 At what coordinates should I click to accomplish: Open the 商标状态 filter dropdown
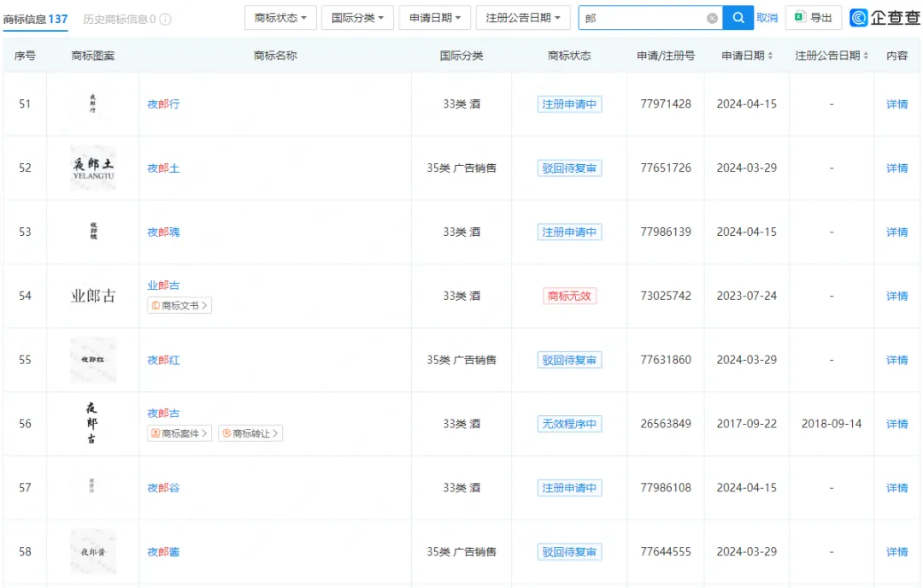pyautogui.click(x=280, y=18)
